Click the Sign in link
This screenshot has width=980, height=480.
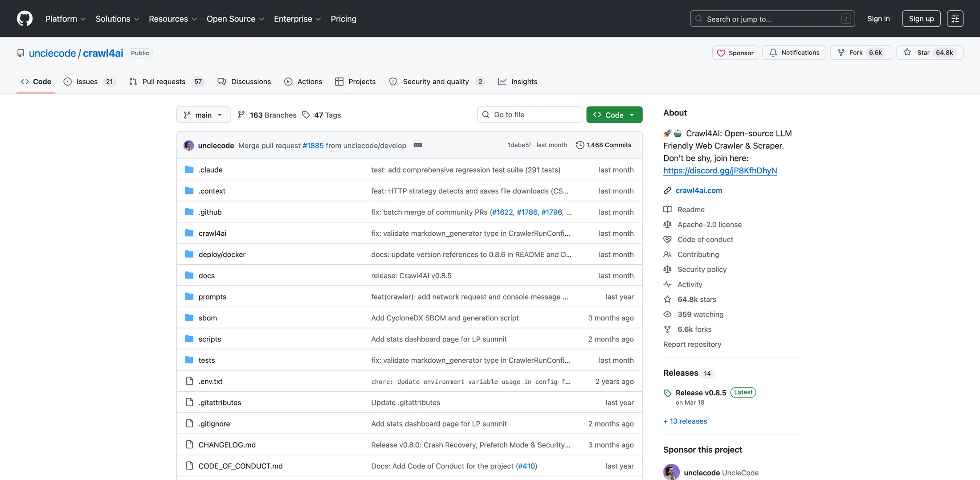coord(878,19)
